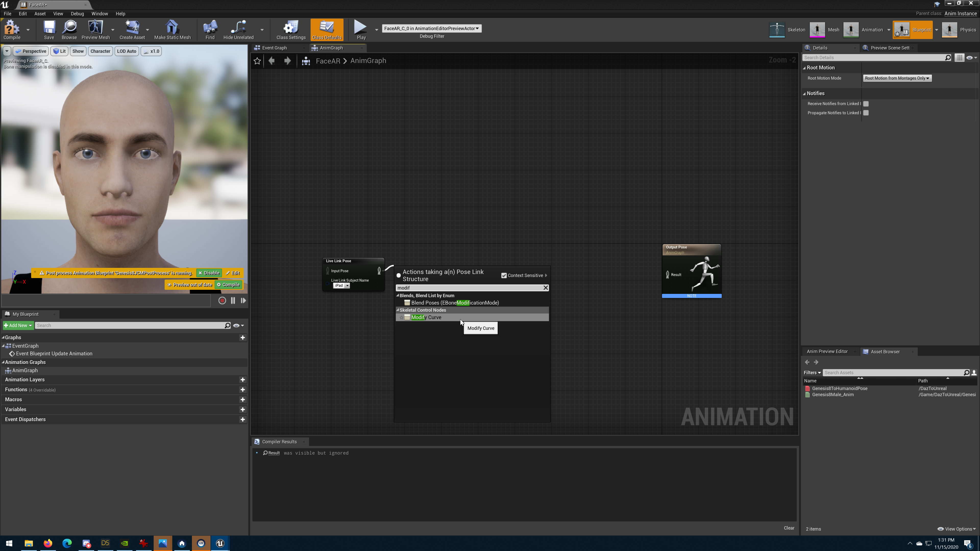Compile the animation blueprint from toolbar
The image size is (980, 551).
coord(12,30)
